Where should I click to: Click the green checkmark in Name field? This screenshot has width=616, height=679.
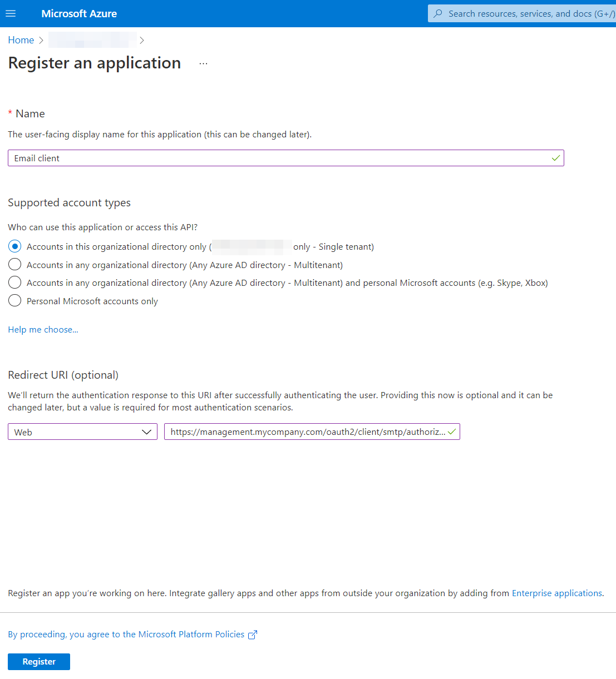(x=555, y=158)
